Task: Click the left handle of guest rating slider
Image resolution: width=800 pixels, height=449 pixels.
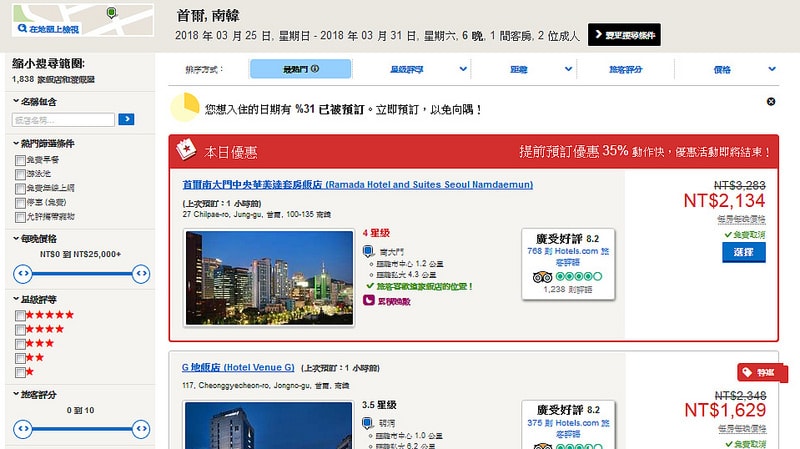Action: tap(23, 429)
